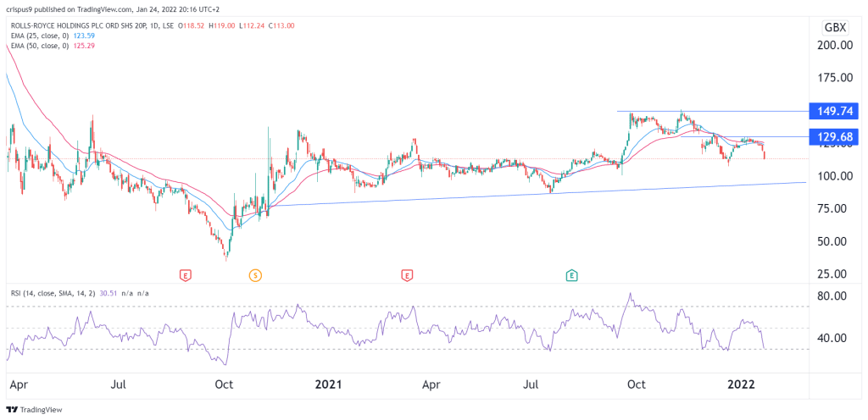Click the 100.00 price axis label

pyautogui.click(x=835, y=176)
